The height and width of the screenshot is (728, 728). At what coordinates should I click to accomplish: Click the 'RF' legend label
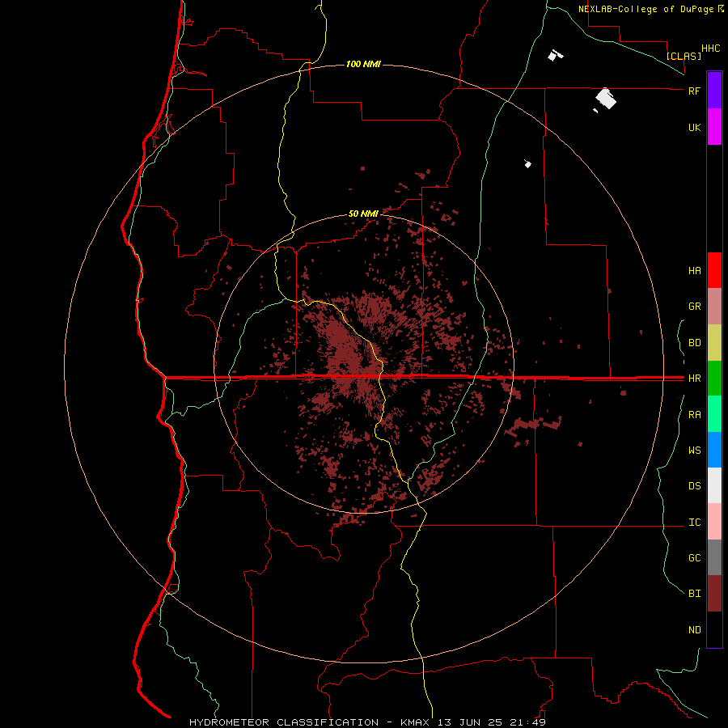click(694, 91)
